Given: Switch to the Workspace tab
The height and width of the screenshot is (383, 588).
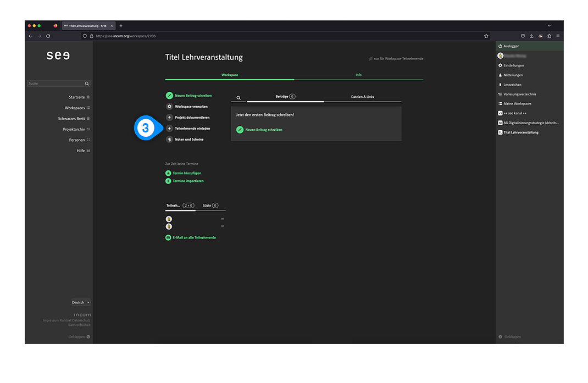Looking at the screenshot, I should (x=230, y=75).
